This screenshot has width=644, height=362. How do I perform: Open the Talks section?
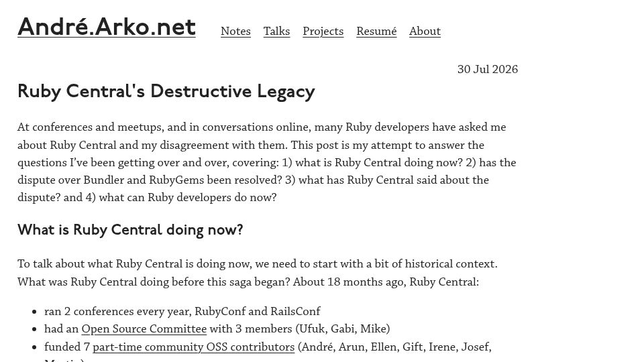point(277,32)
